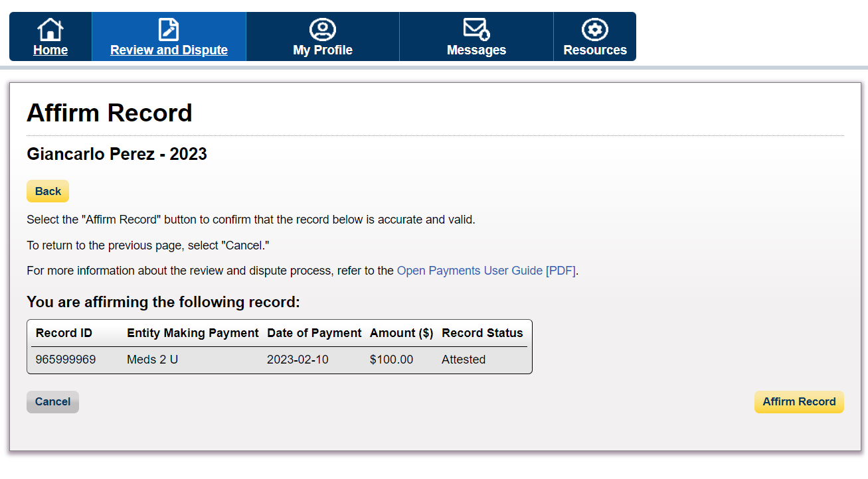Screen dimensions: 868x479
Task: Select the "Date of Payment" column header
Action: tap(314, 333)
